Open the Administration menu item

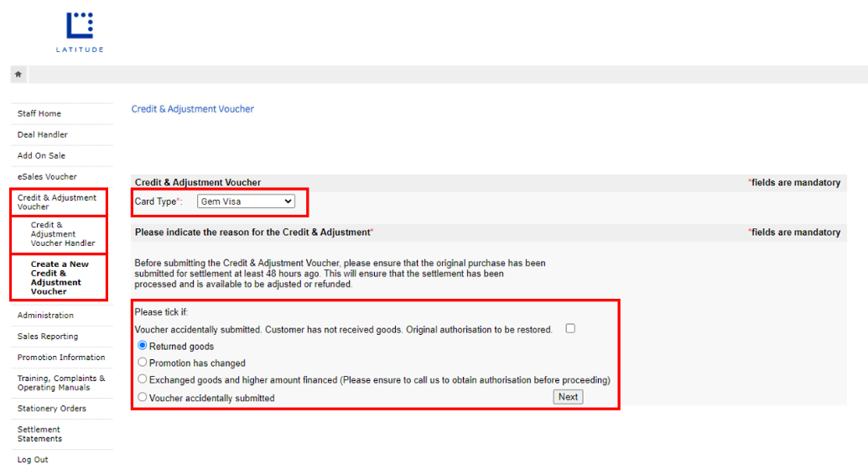(x=45, y=316)
